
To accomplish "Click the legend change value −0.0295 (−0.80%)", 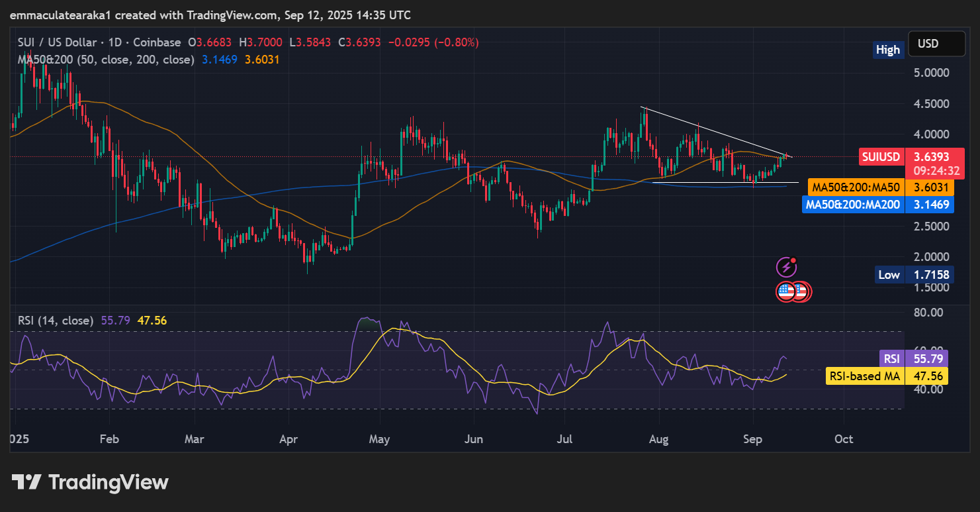I will point(433,42).
